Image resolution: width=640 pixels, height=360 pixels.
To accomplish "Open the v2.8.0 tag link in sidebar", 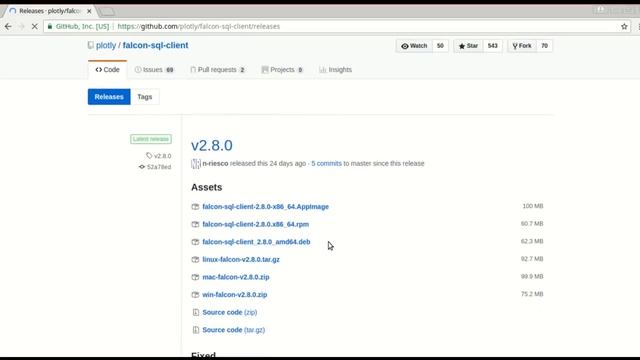I will coord(159,156).
